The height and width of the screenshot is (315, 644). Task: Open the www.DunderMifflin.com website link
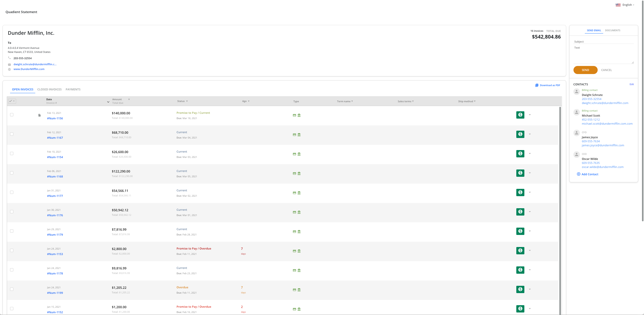29,69
